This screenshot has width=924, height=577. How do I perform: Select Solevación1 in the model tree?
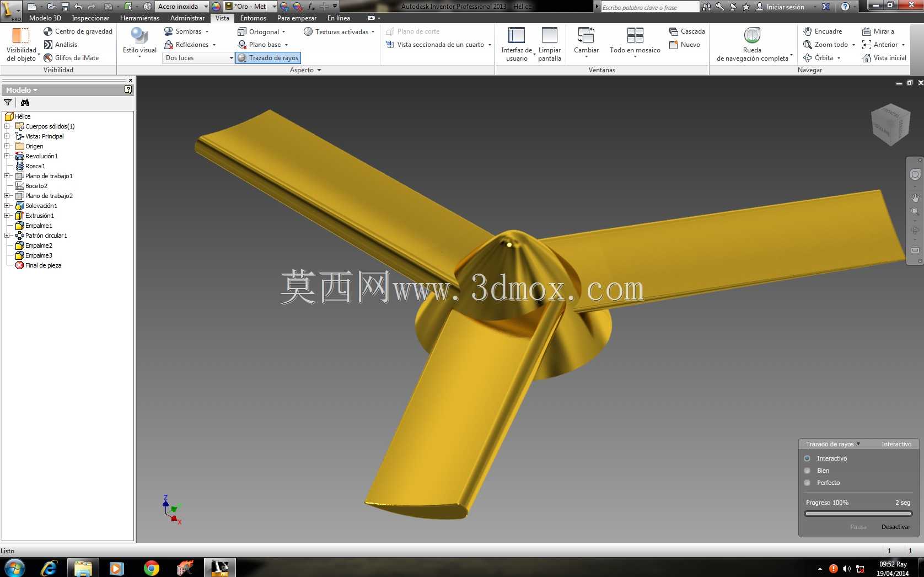[x=41, y=206]
